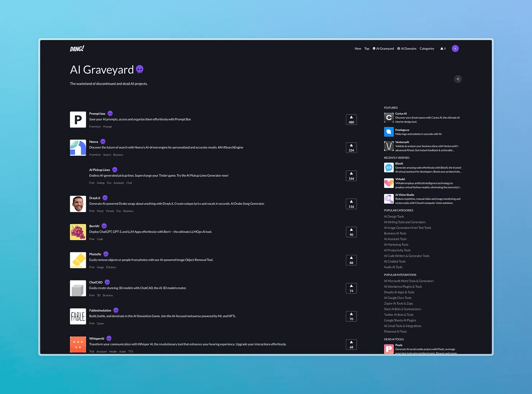Click the DANG! logo
The height and width of the screenshot is (394, 532).
coord(77,49)
